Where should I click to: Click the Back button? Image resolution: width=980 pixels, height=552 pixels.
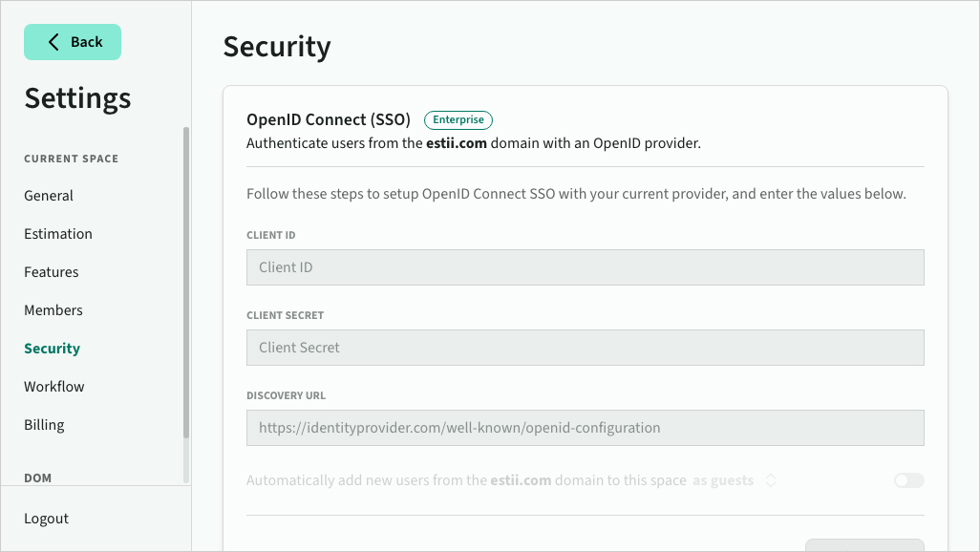coord(73,42)
